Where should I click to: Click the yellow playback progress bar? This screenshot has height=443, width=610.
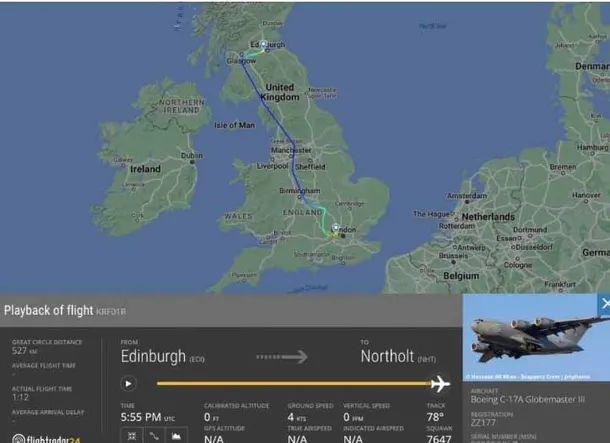(294, 383)
